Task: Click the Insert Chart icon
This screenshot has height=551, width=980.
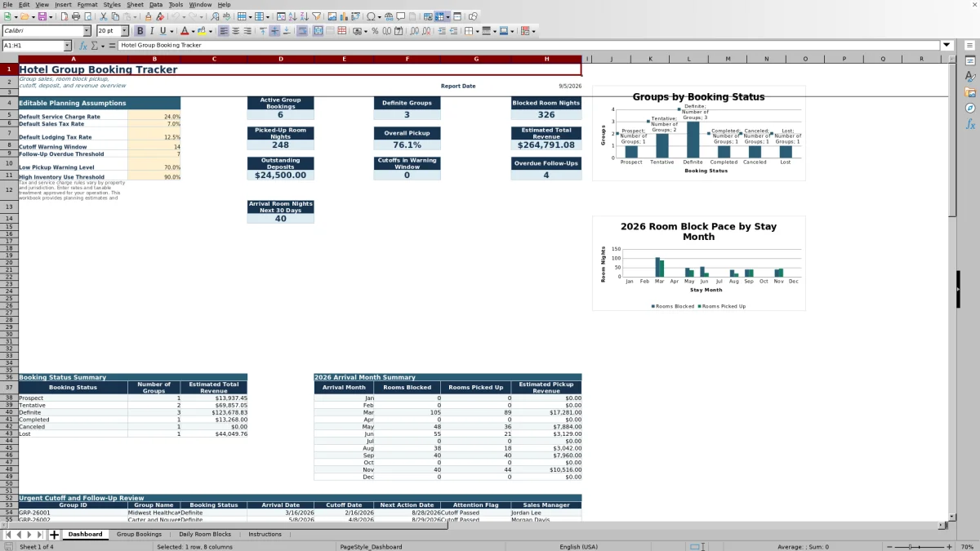Action: [x=345, y=16]
